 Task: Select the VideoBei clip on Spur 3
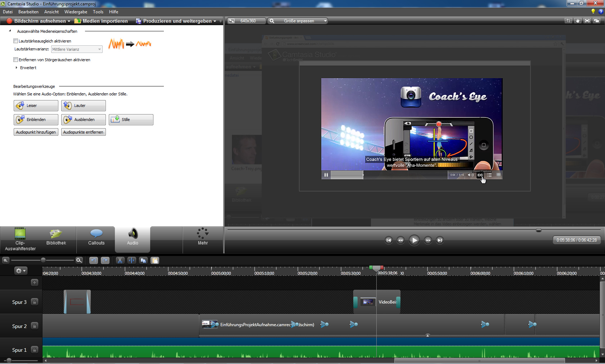click(377, 302)
